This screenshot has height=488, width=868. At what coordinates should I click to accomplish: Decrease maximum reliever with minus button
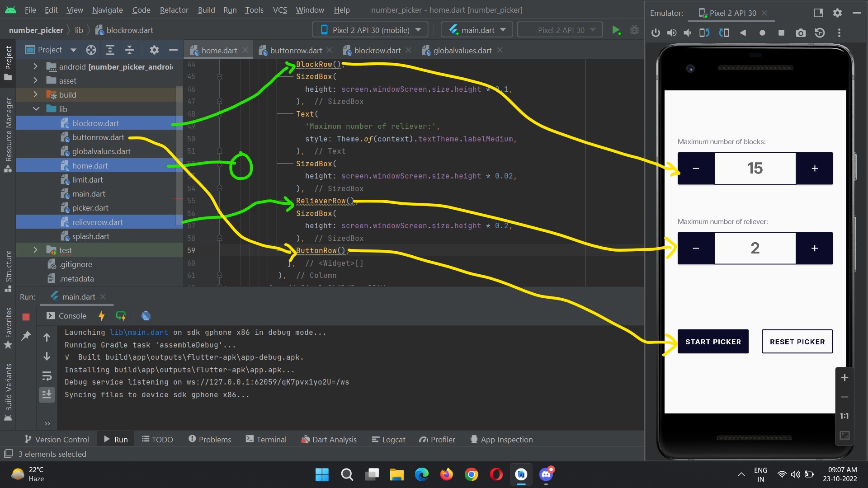coord(696,248)
